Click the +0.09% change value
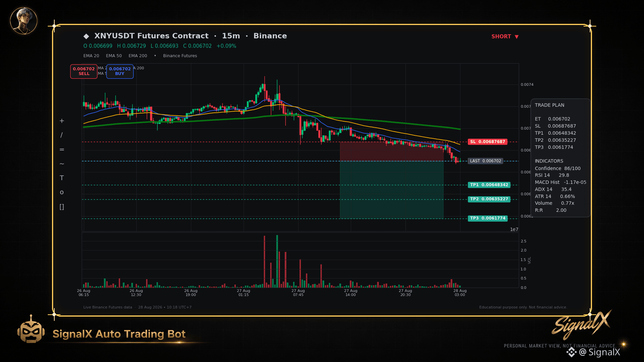The height and width of the screenshot is (362, 644). pyautogui.click(x=226, y=46)
